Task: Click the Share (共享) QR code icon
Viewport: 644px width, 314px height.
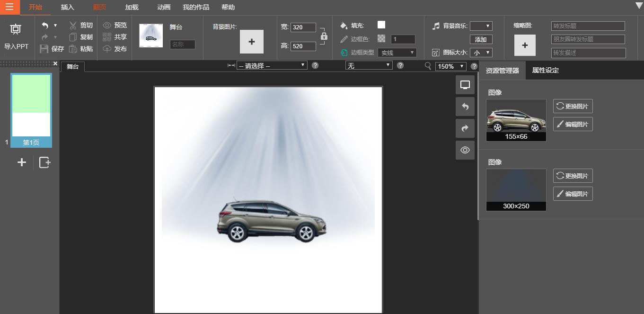Action: point(107,37)
